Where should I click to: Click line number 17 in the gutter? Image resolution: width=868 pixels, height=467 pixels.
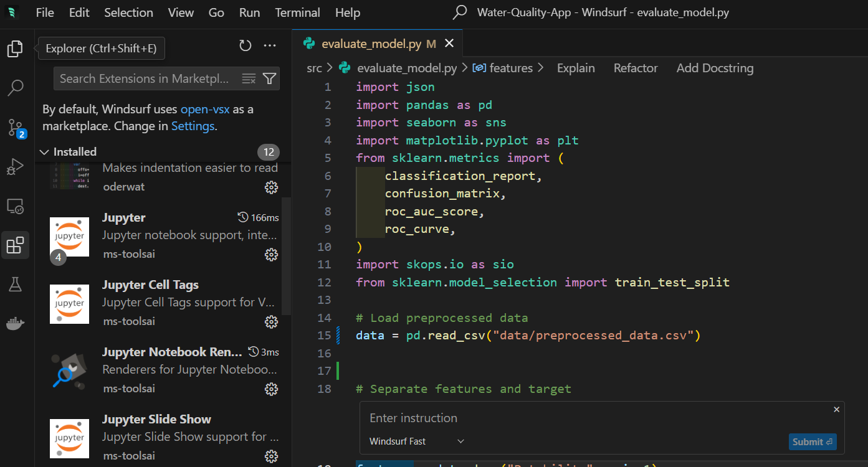point(324,371)
